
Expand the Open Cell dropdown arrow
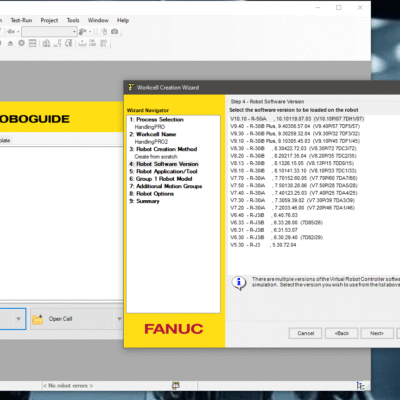point(119,319)
